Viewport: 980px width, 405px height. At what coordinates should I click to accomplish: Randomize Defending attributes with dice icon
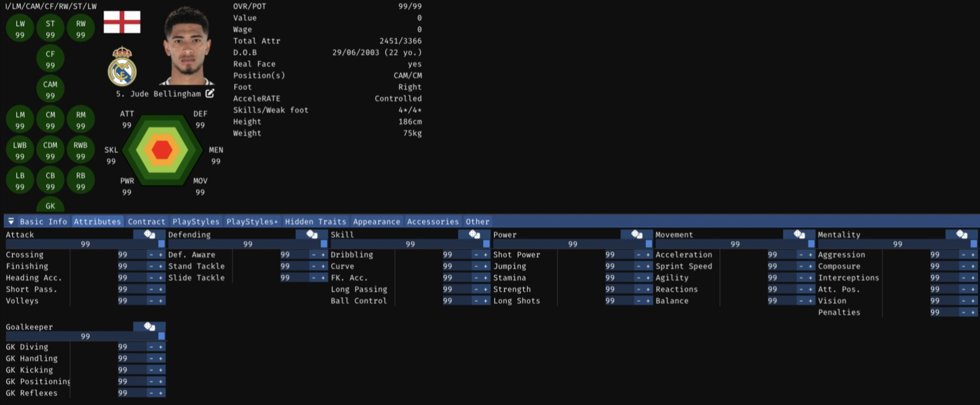pyautogui.click(x=312, y=235)
